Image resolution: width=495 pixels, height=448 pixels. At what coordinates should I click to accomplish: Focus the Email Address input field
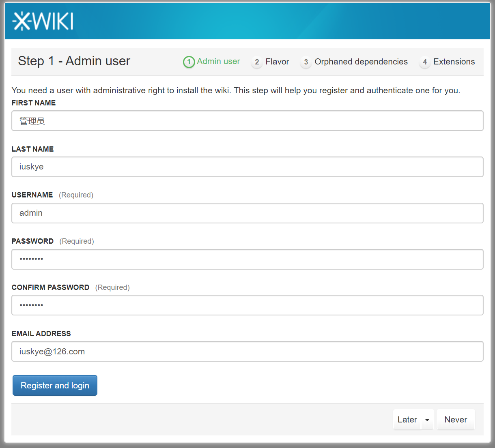coord(247,351)
